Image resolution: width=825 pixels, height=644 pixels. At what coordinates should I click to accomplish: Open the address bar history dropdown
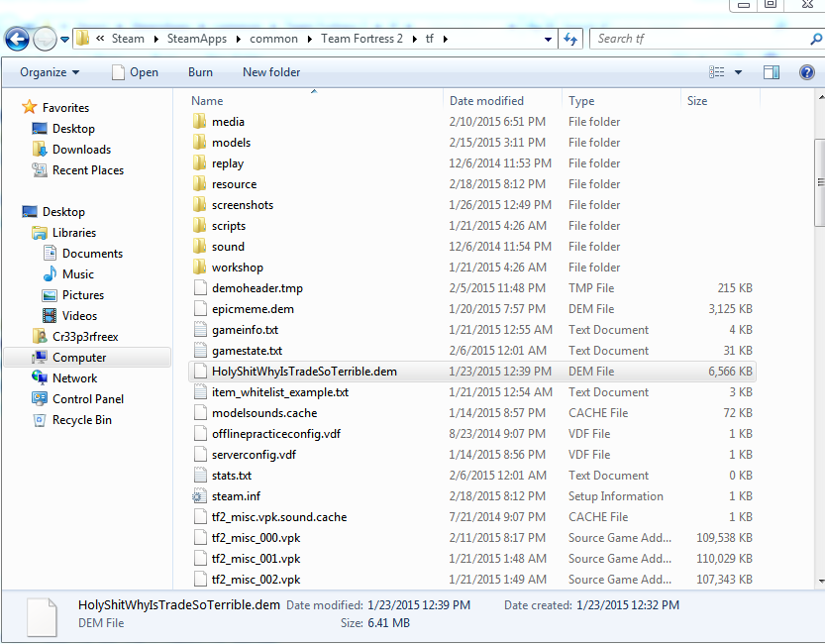click(x=548, y=40)
